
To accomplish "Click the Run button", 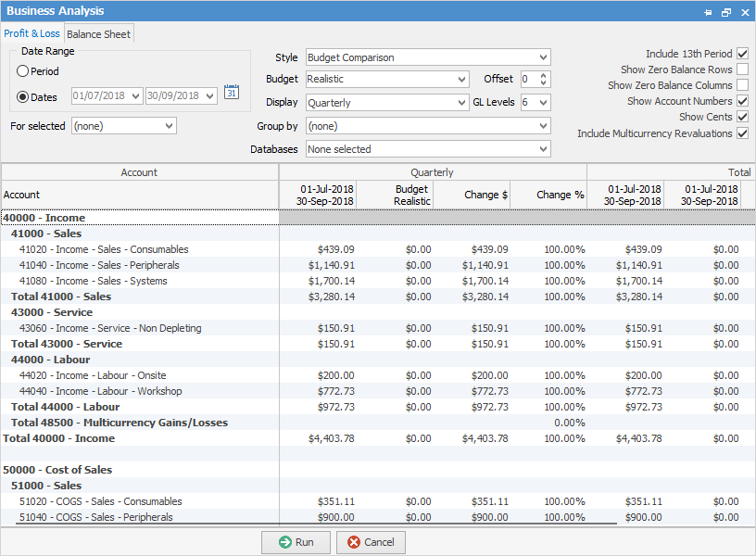I will pyautogui.click(x=296, y=542).
